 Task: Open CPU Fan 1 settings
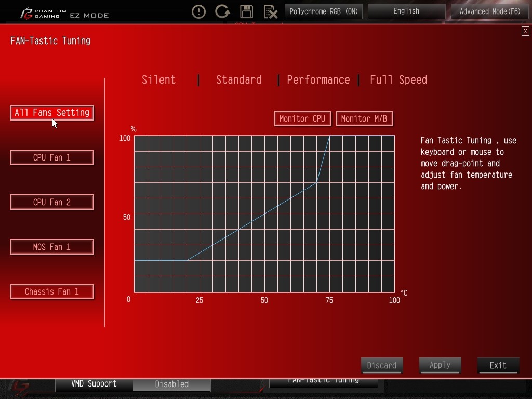click(x=52, y=157)
